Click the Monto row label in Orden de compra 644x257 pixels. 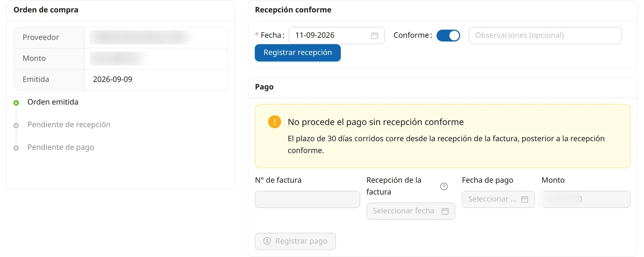pos(34,58)
